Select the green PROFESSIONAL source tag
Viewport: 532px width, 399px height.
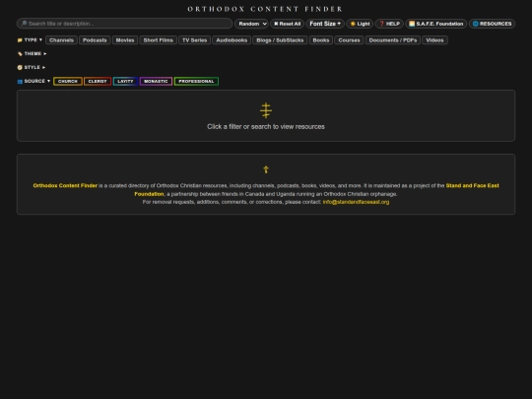tap(196, 81)
